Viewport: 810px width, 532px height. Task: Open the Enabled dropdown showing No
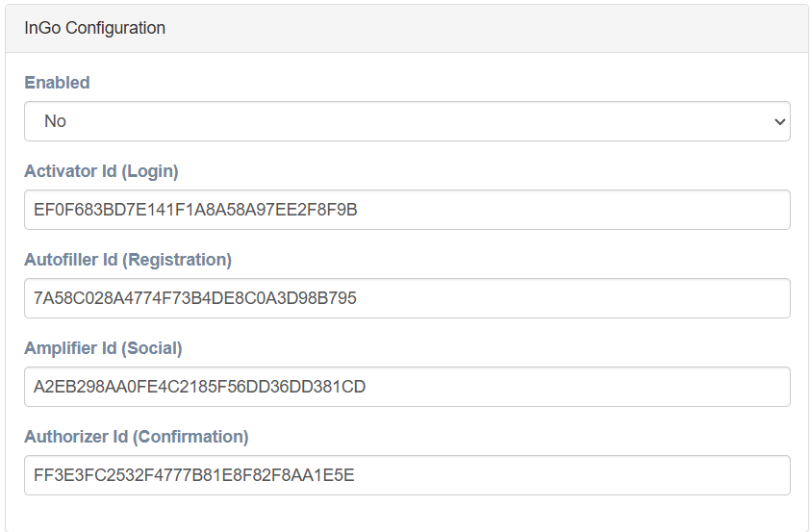[x=407, y=121]
